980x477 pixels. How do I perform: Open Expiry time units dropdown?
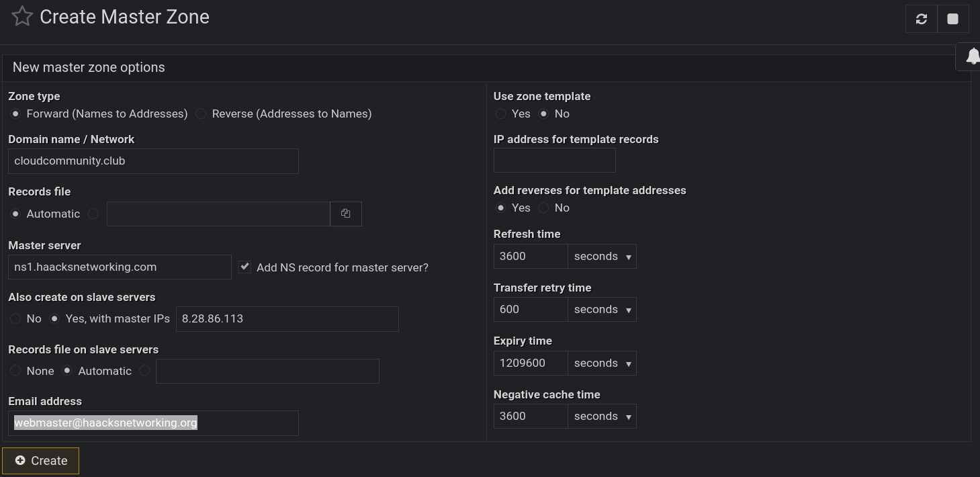tap(602, 363)
